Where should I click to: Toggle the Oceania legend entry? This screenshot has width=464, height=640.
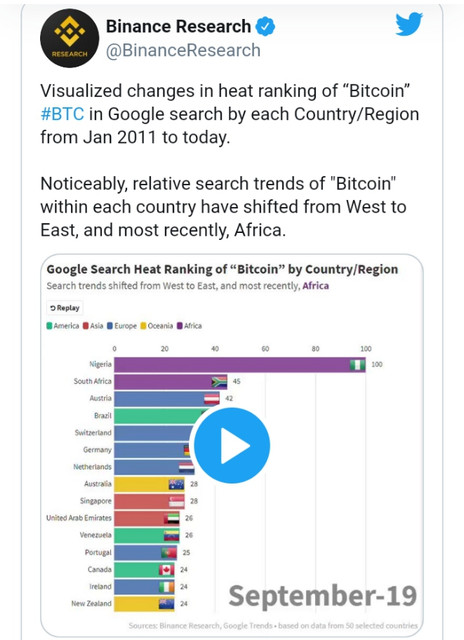click(x=156, y=326)
